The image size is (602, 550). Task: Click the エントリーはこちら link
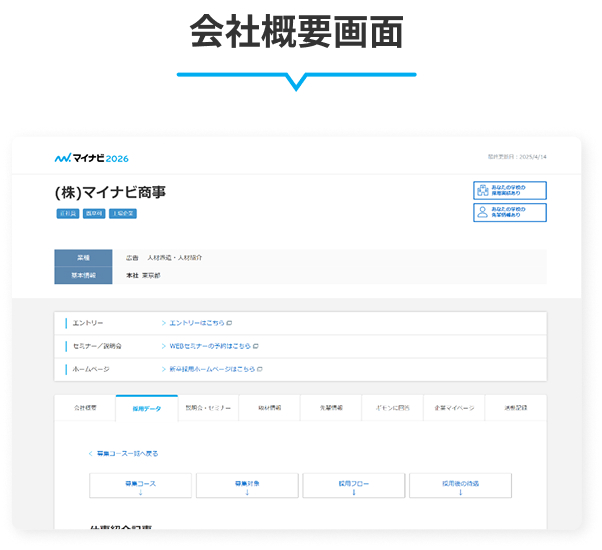coord(197,323)
